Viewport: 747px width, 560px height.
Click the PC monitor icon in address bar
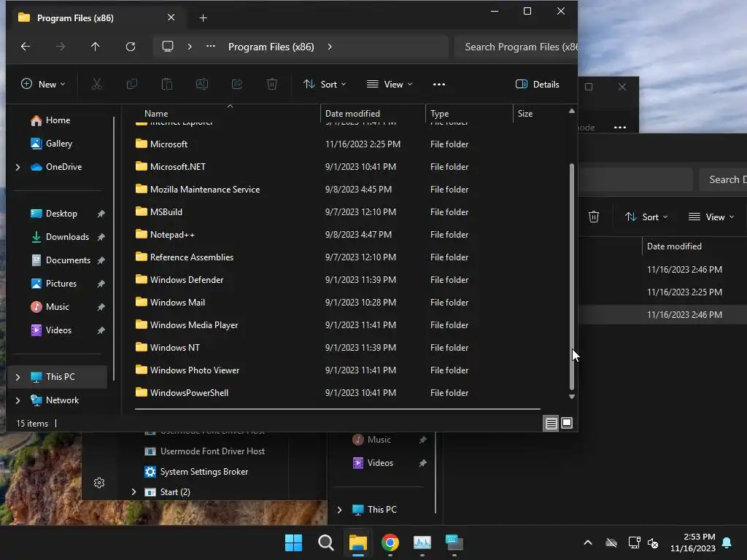[168, 47]
